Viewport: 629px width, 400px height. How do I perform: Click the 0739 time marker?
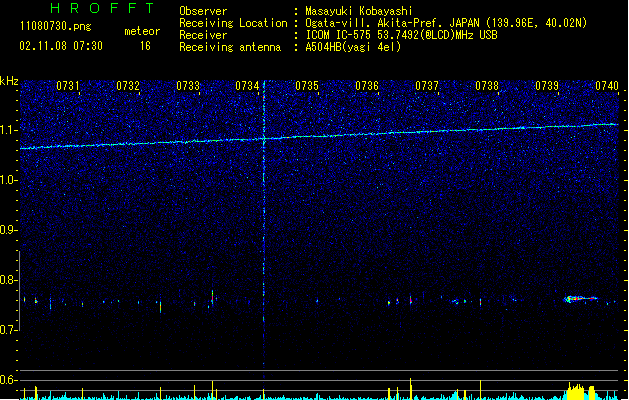547,86
